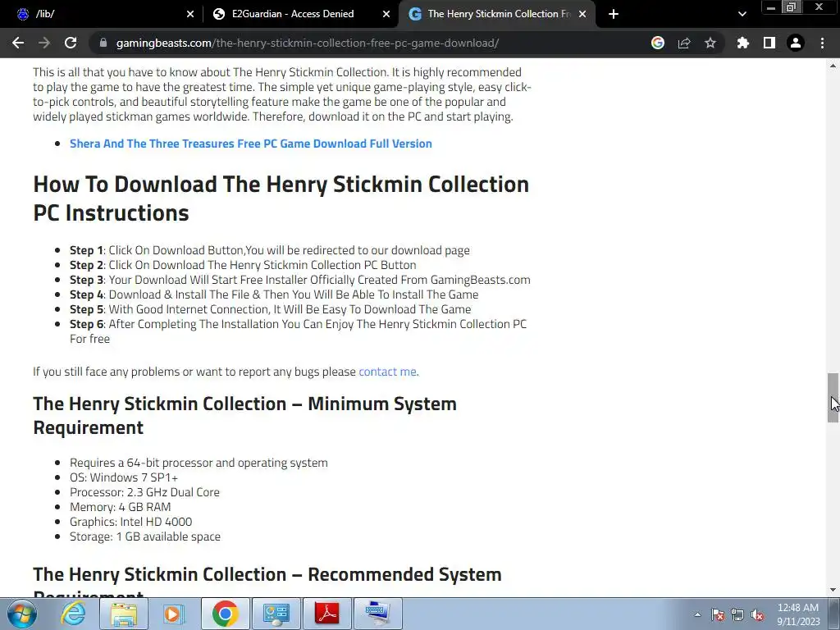Show hidden tray icons arrow
This screenshot has width=840, height=630.
click(697, 614)
